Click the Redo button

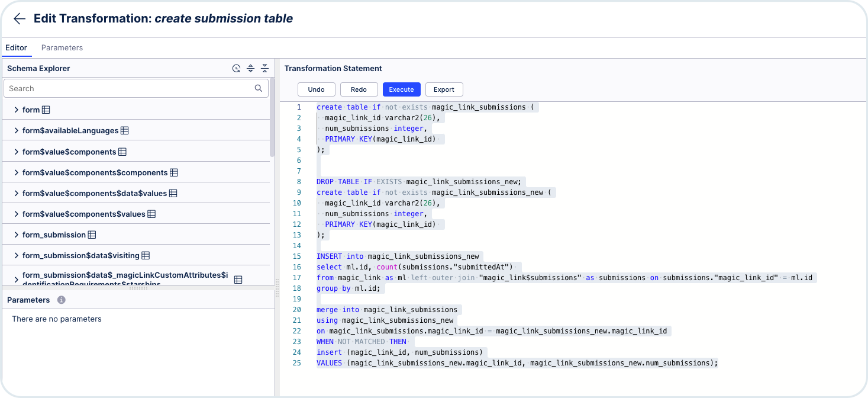click(359, 89)
